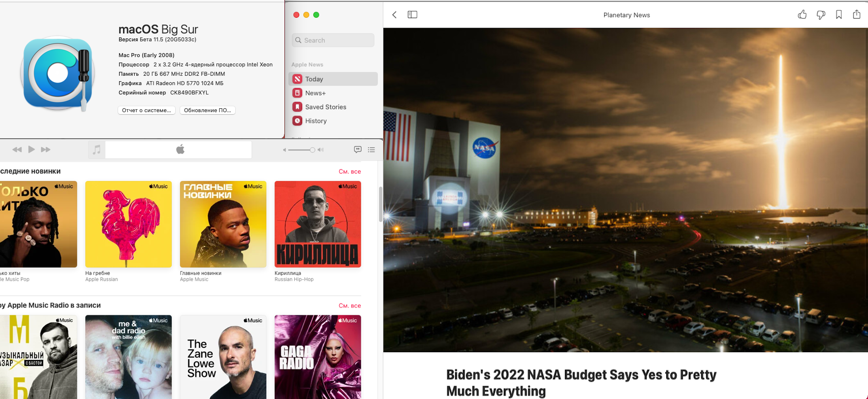Image resolution: width=868 pixels, height=399 pixels.
Task: Open News+ in the sidebar
Action: coord(333,93)
